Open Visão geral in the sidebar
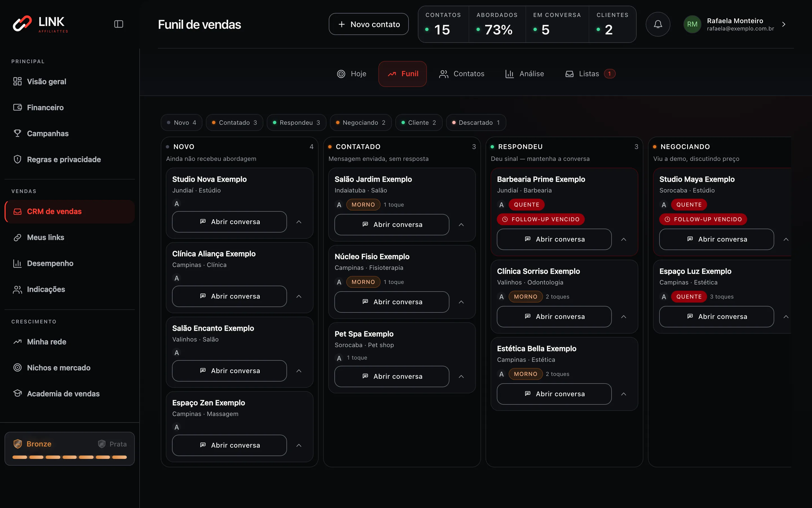The image size is (812, 508). coord(70,81)
